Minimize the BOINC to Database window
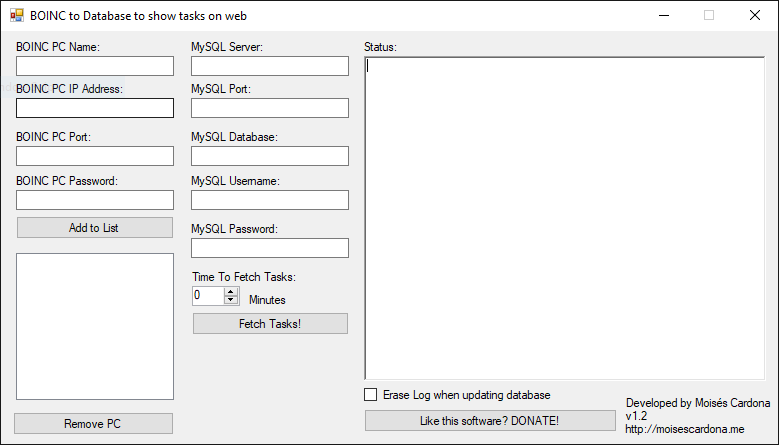 pyautogui.click(x=664, y=15)
